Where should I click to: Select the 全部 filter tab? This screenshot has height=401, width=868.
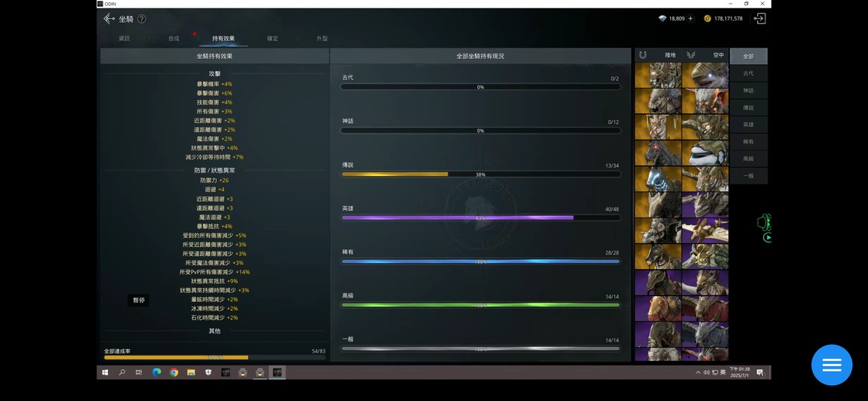click(749, 57)
